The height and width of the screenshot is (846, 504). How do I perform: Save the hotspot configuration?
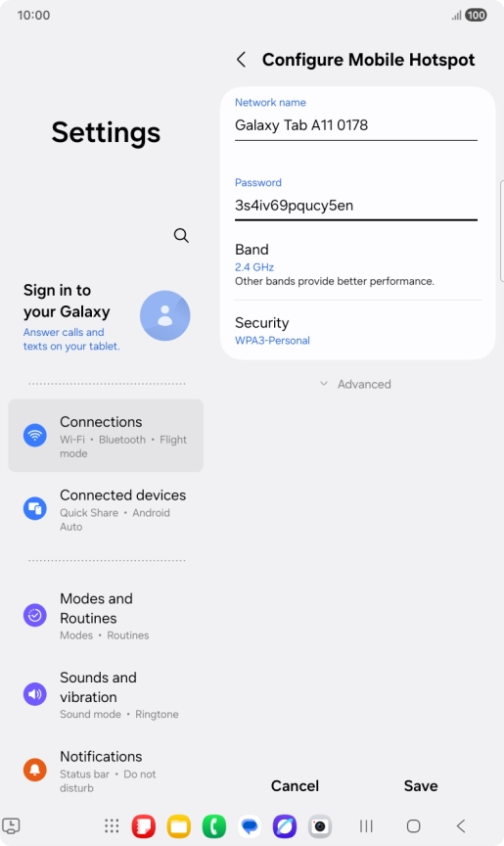tap(421, 785)
